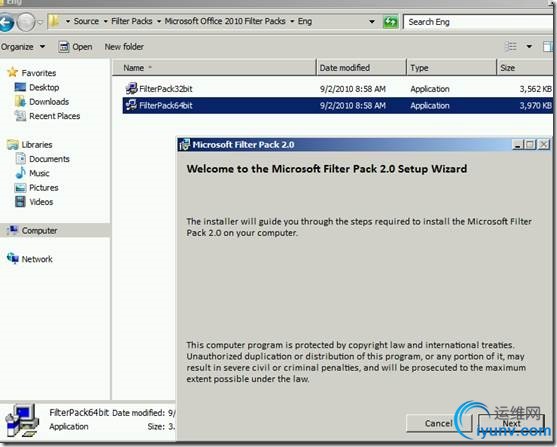Screen dimensions: 557x447
Task: Click the Change your view icon
Action: [510, 47]
